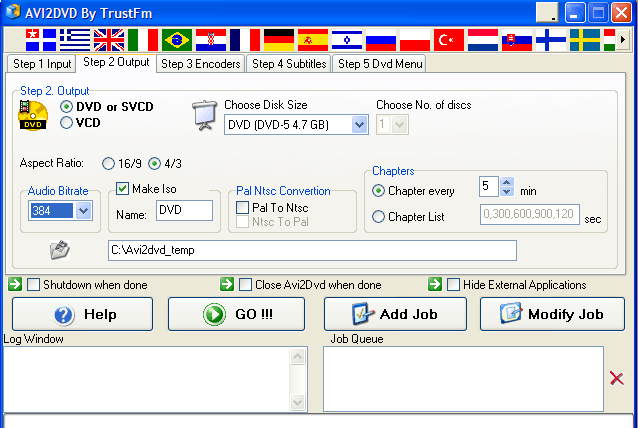Click the Help button
The width and height of the screenshot is (638, 428).
[83, 314]
